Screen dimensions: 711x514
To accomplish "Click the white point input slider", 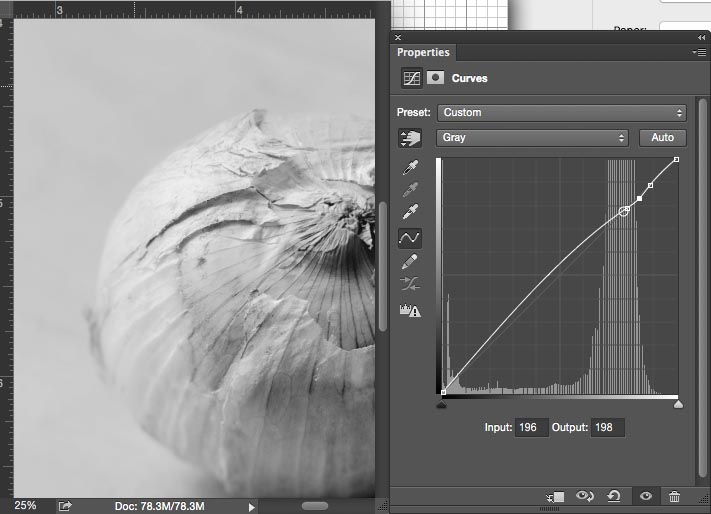I will point(678,404).
